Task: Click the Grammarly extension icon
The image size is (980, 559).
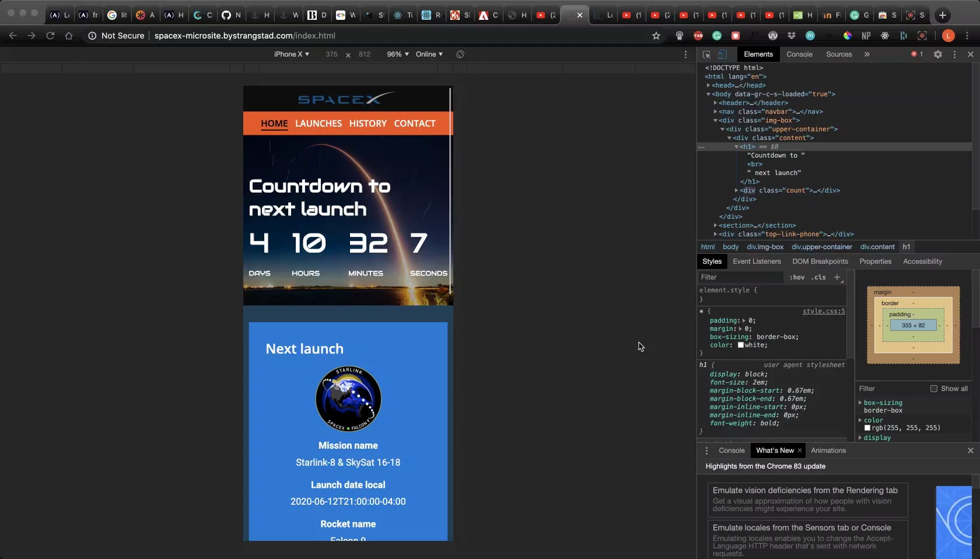Action: tap(716, 36)
